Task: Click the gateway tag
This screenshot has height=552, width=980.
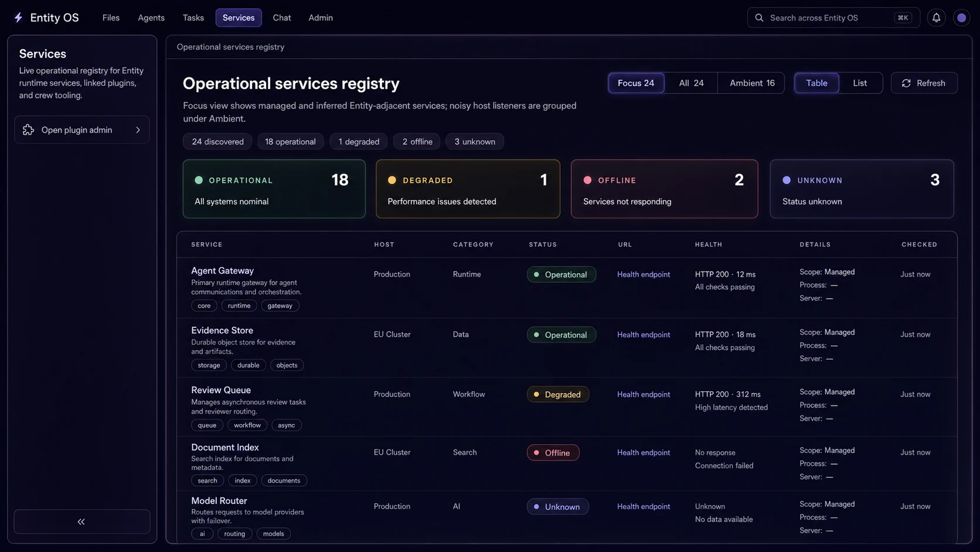Action: click(280, 306)
